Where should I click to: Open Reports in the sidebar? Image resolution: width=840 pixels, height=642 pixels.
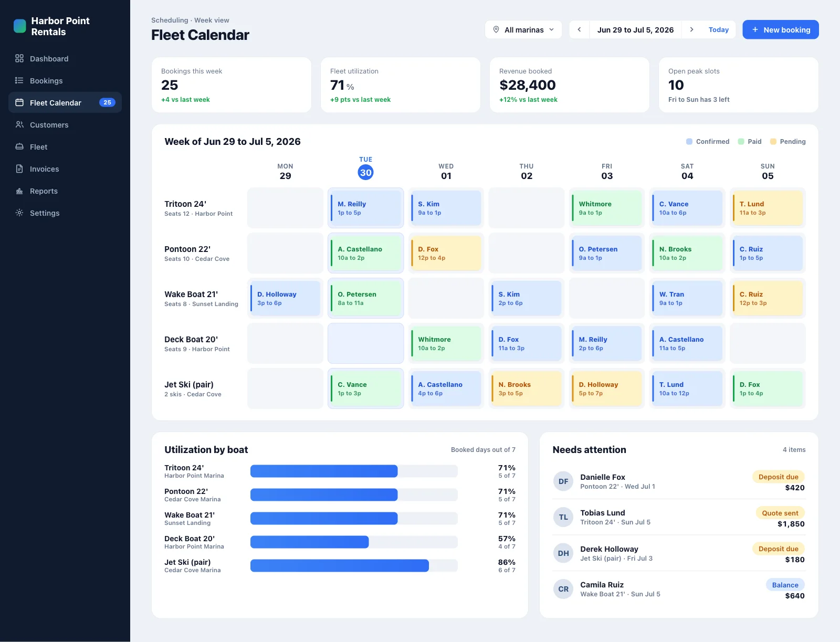(65, 191)
